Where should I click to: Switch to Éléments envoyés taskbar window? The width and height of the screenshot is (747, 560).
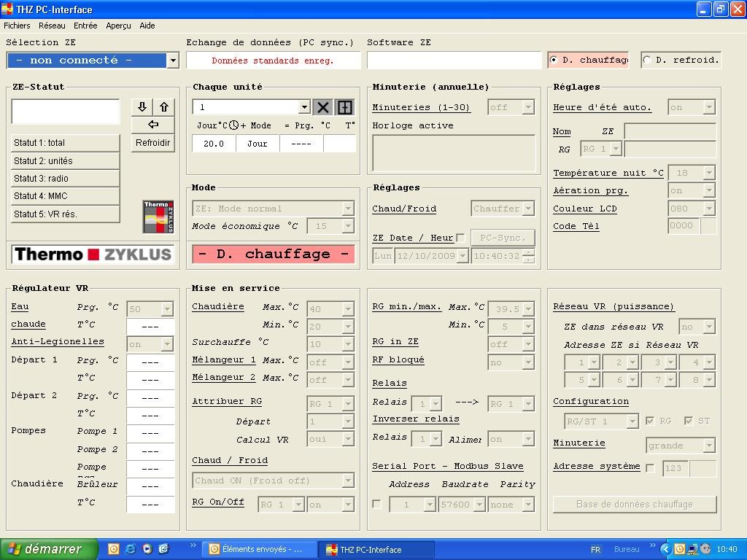point(259,549)
